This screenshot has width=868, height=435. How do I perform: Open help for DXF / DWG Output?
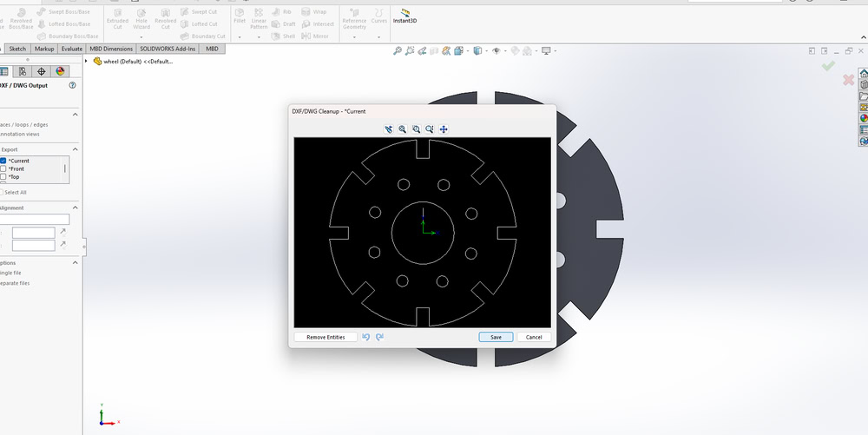tap(72, 86)
